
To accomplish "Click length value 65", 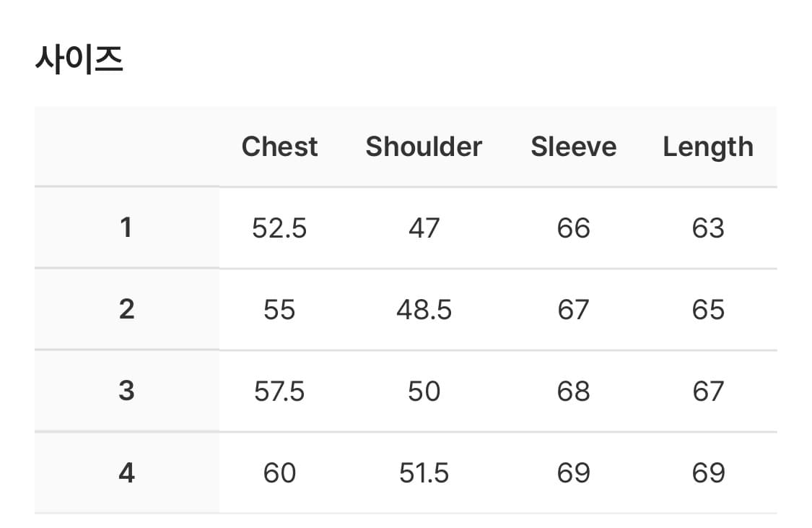I will tap(708, 310).
